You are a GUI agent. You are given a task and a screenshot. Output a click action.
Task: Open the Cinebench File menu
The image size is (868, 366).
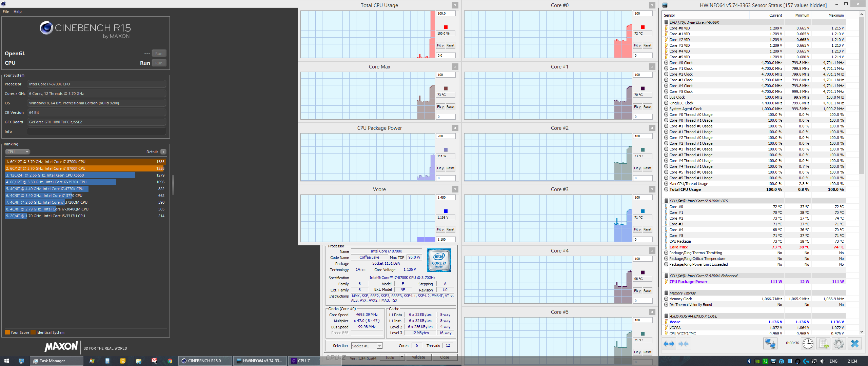[x=6, y=12]
